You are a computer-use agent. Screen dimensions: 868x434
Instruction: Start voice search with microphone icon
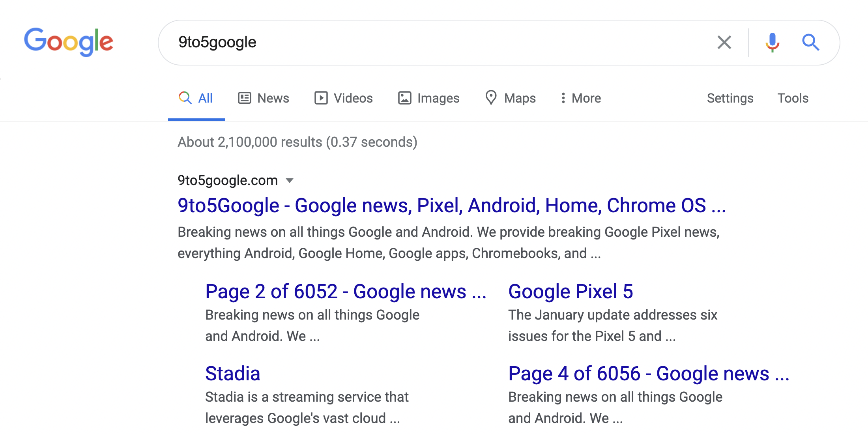(x=772, y=42)
